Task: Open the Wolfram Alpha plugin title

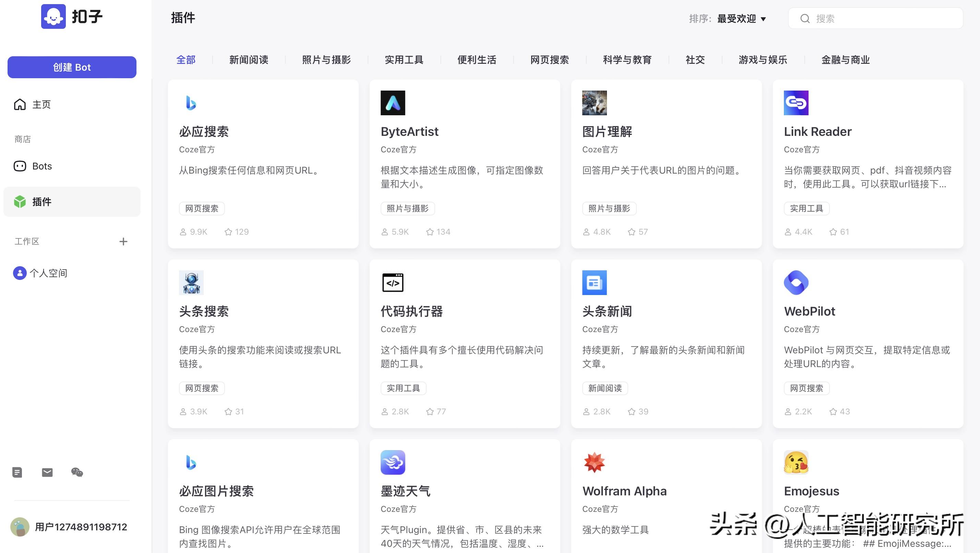Action: pos(624,491)
